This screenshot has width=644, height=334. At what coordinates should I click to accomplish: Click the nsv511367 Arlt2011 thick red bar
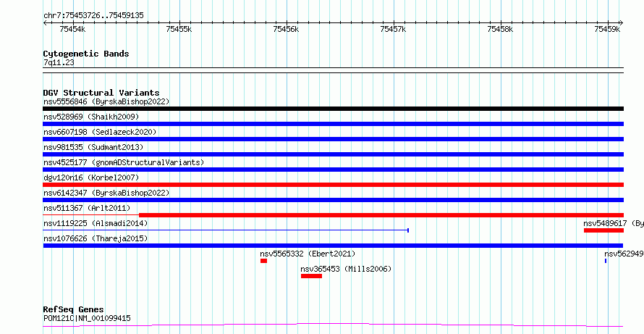click(381, 215)
